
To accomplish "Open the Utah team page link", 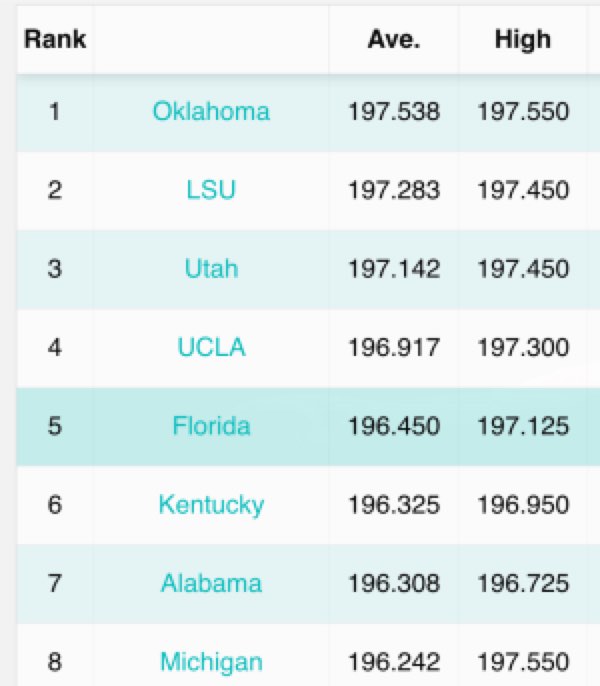I will (x=211, y=269).
